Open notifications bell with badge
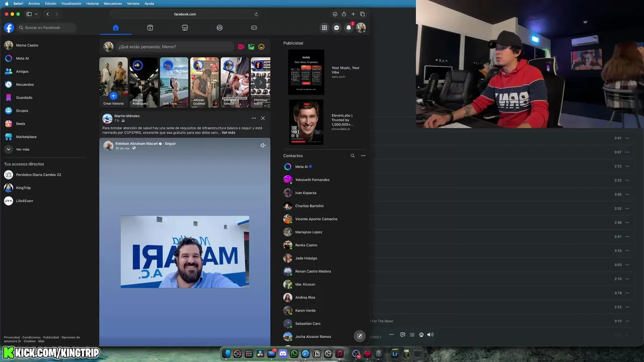 coord(349,28)
